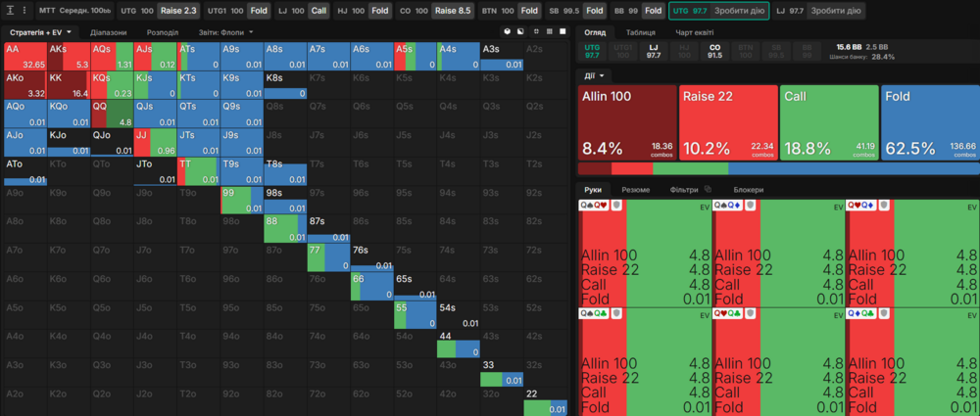Viewport: 980px width, 416px height.
Task: Click the CO Raise 8.5 action button
Action: coord(452,11)
